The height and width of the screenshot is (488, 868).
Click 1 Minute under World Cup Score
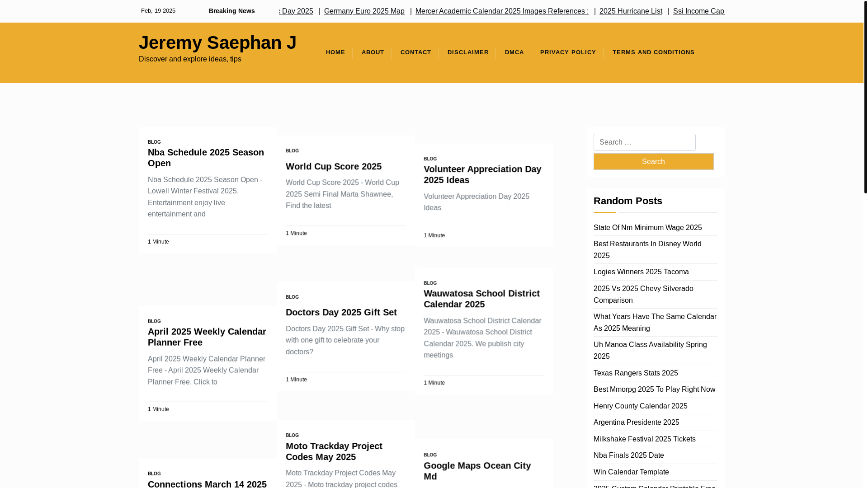pos(296,234)
